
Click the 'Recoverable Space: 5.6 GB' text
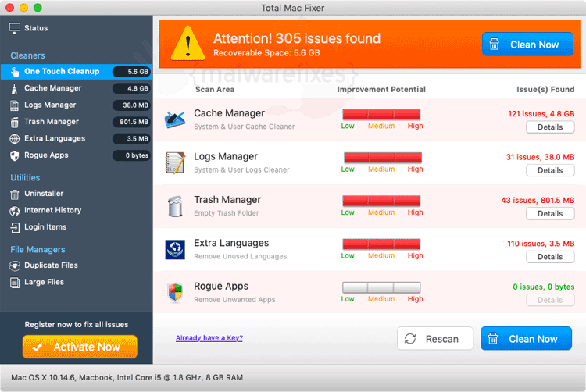pos(266,53)
